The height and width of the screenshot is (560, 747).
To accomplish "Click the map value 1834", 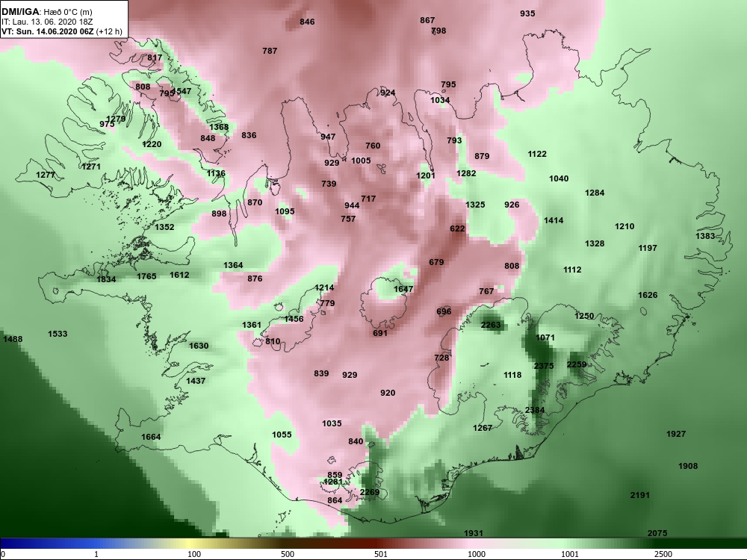I will click(106, 279).
